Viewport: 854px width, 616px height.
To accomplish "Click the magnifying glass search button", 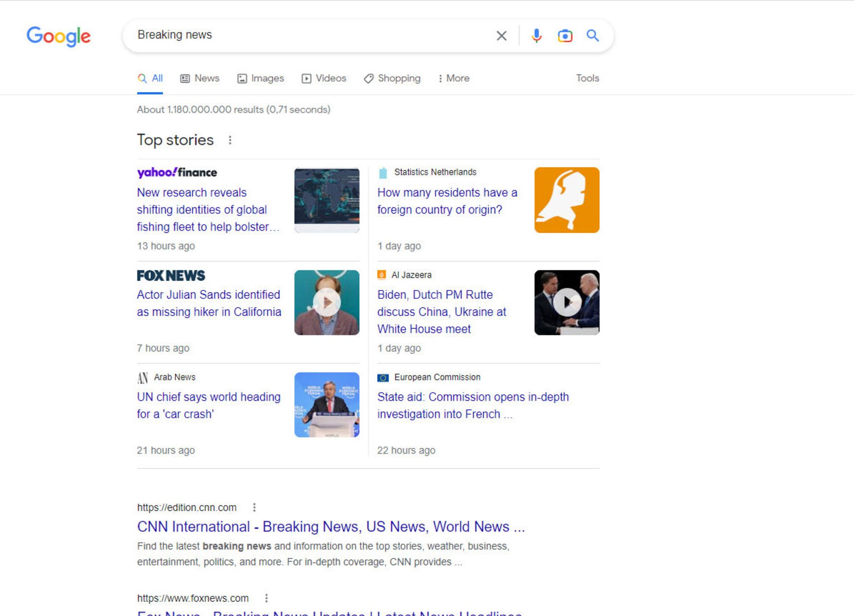I will pyautogui.click(x=592, y=35).
